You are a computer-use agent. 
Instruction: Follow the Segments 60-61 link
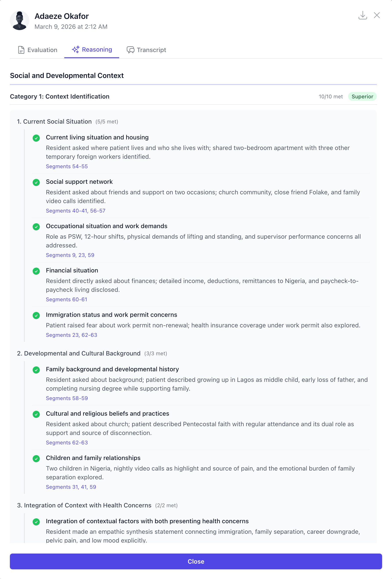pos(67,299)
